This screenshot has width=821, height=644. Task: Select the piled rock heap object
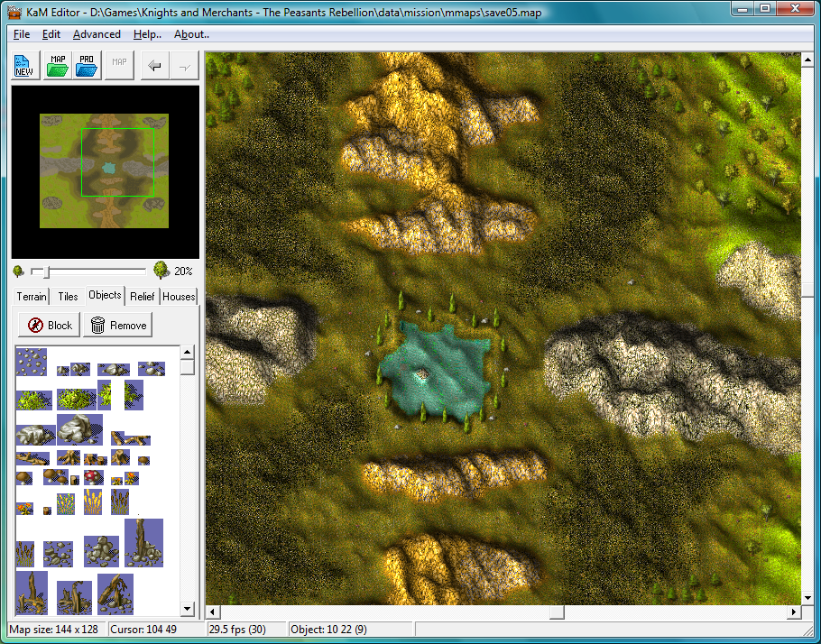click(101, 551)
